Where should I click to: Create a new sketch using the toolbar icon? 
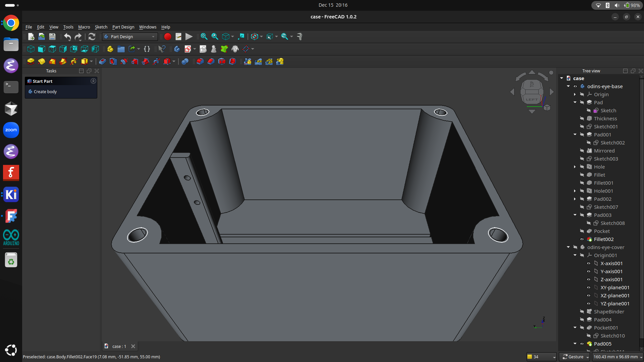[x=189, y=49]
